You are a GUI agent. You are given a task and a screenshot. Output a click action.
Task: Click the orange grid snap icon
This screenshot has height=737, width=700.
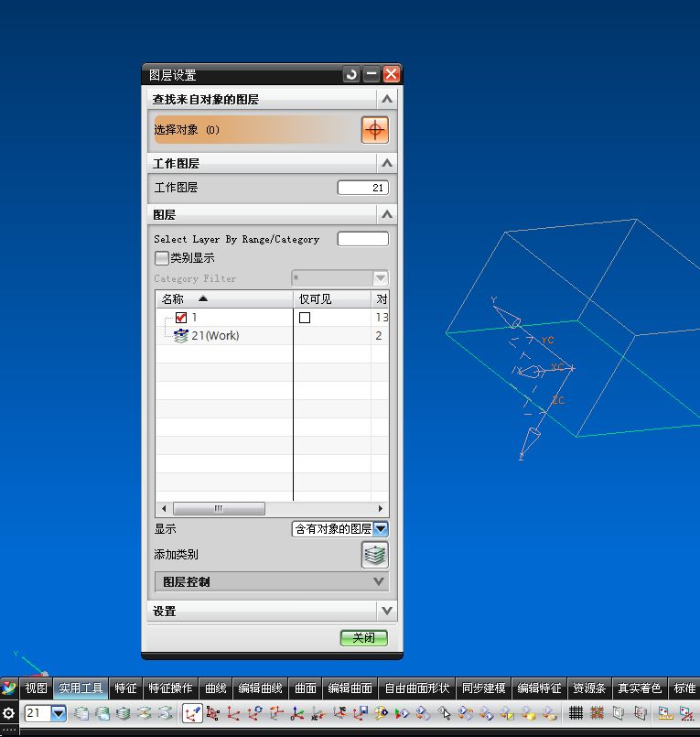coord(598,713)
